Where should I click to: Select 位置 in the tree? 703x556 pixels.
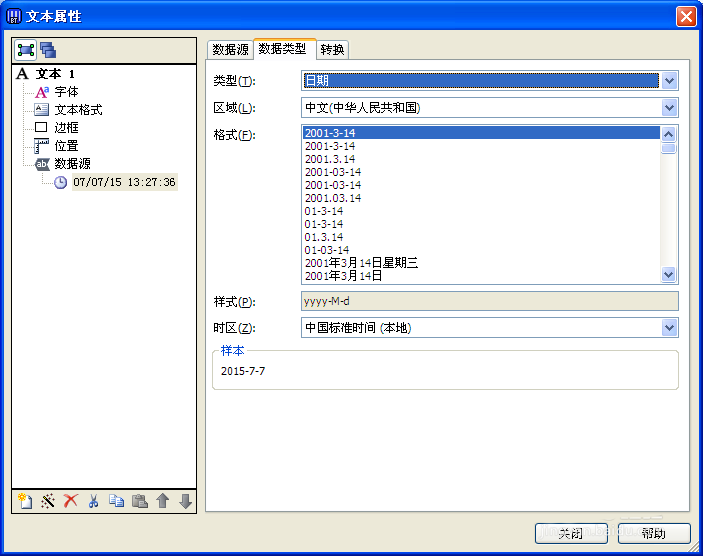(x=66, y=146)
